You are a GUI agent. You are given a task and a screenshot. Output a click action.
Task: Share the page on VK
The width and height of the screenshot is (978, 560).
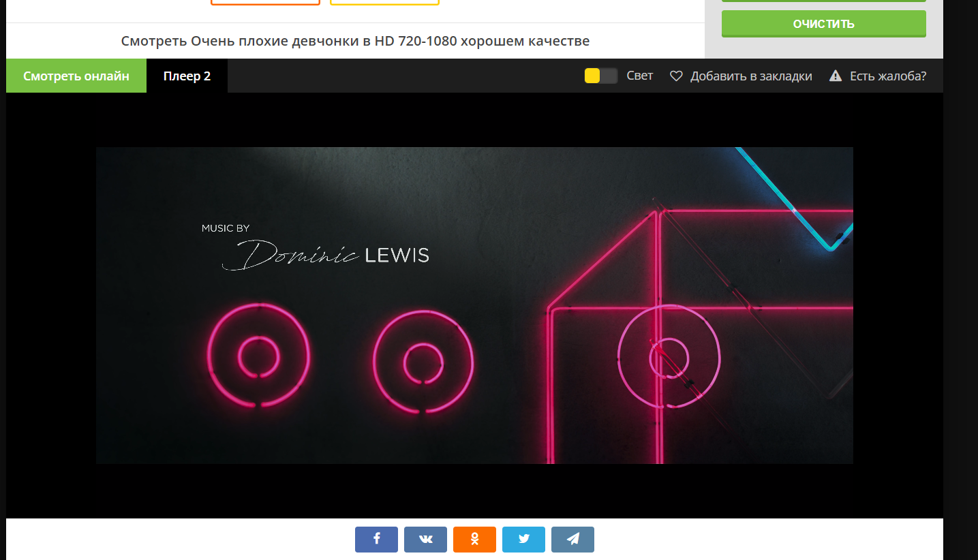[x=425, y=540]
